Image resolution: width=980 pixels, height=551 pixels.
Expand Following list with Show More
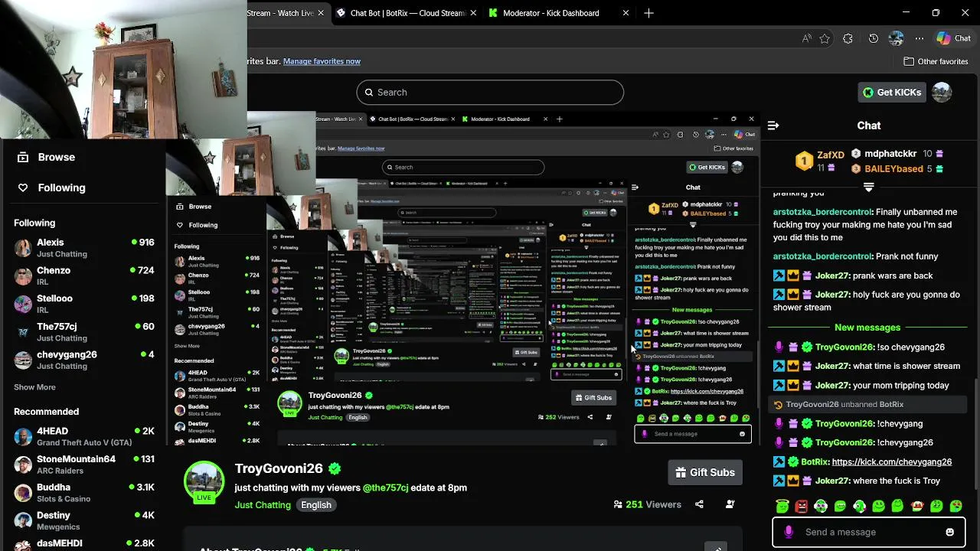click(34, 387)
